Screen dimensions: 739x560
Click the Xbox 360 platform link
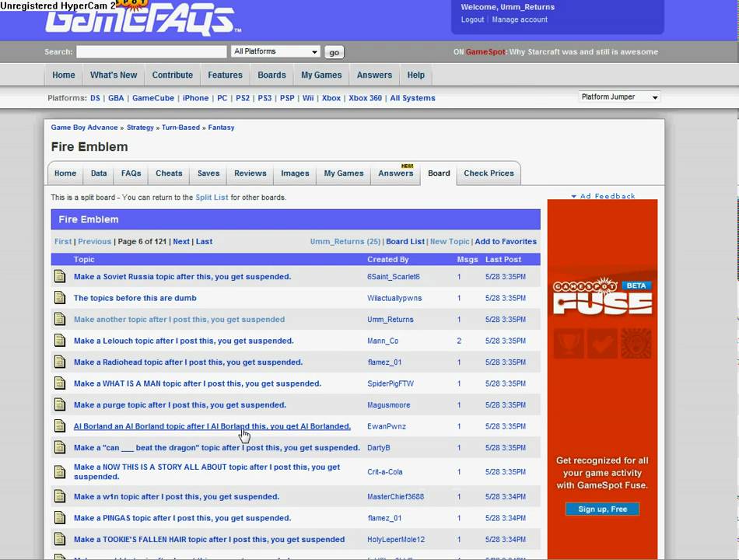pyautogui.click(x=366, y=98)
